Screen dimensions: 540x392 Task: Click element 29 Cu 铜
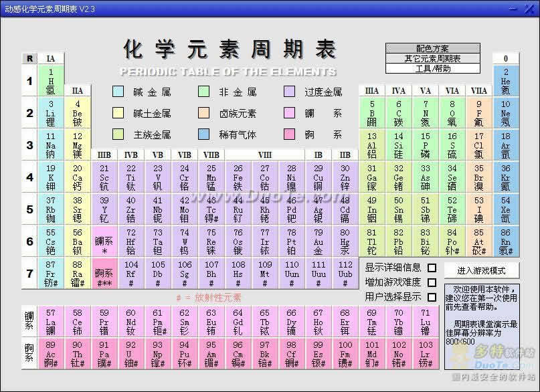click(319, 177)
